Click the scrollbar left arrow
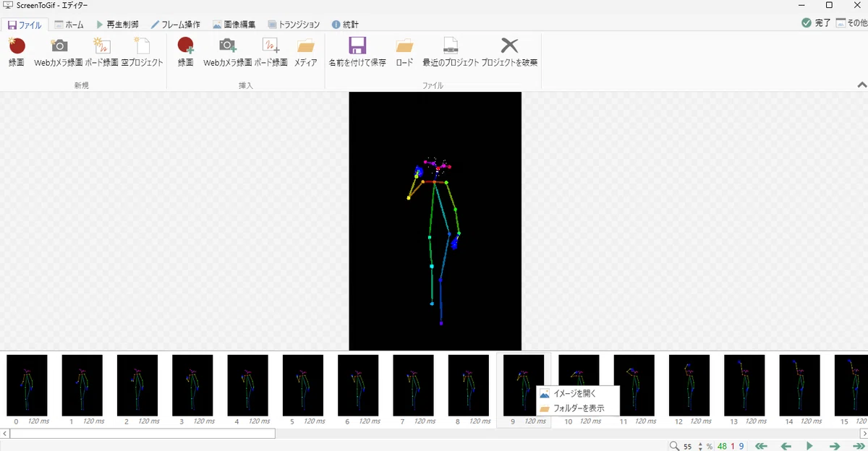Screen dimensions: 868x451 [4, 434]
